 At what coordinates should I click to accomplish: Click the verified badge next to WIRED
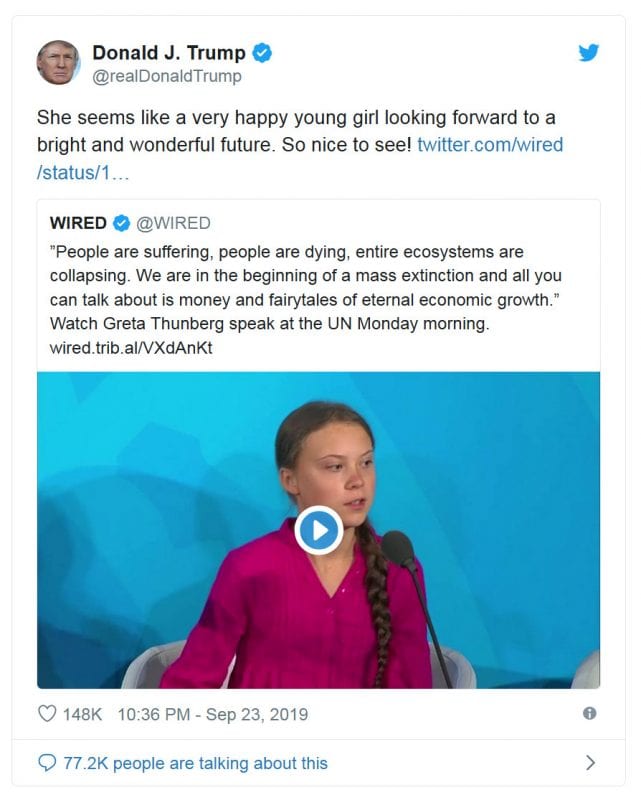click(121, 223)
